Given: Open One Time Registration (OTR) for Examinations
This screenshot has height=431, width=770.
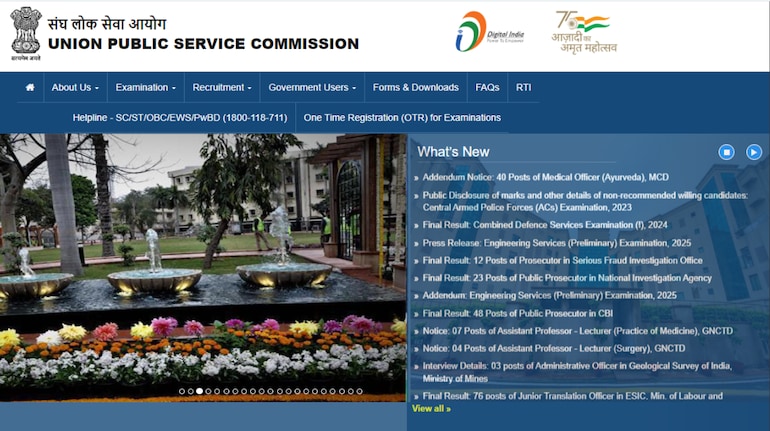Looking at the screenshot, I should (x=402, y=117).
